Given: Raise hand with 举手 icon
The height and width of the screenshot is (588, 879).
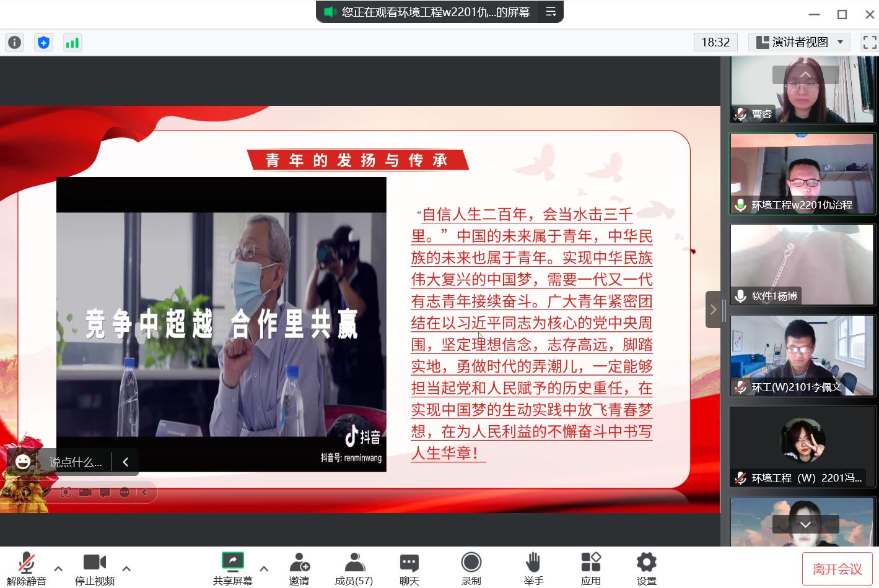Looking at the screenshot, I should [x=533, y=568].
